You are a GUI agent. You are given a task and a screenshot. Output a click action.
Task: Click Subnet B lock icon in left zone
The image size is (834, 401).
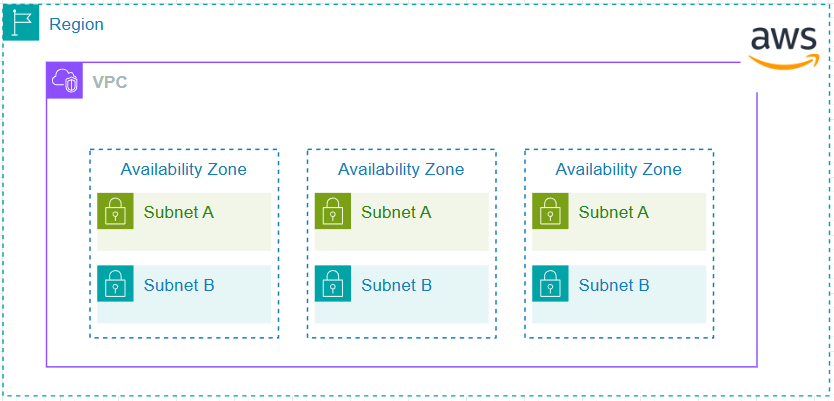point(116,285)
